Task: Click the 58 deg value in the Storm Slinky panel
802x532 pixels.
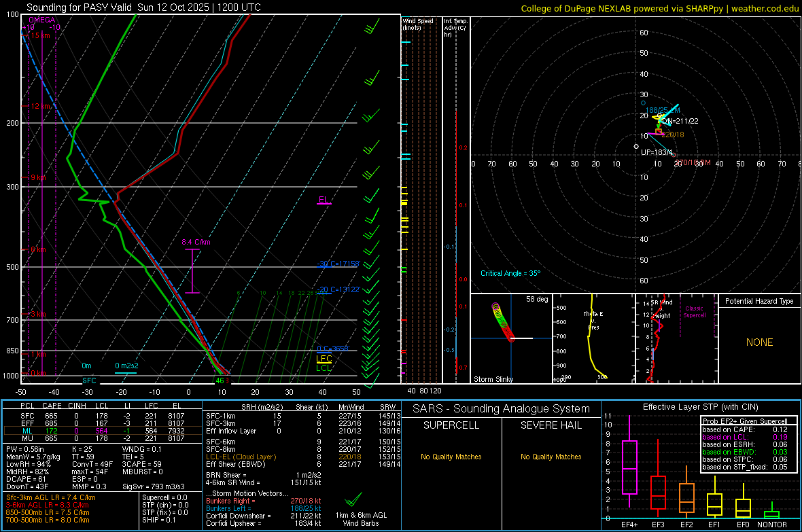Action: pos(537,299)
